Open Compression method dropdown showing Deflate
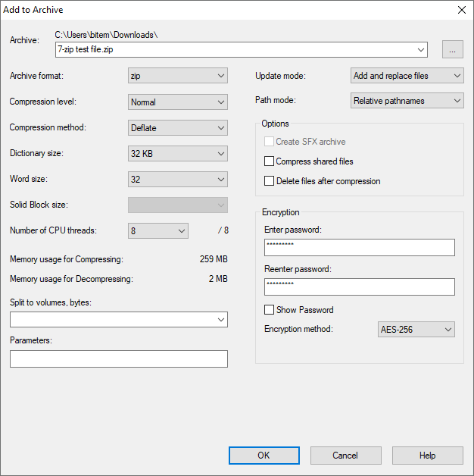The width and height of the screenshot is (474, 476). tap(178, 127)
